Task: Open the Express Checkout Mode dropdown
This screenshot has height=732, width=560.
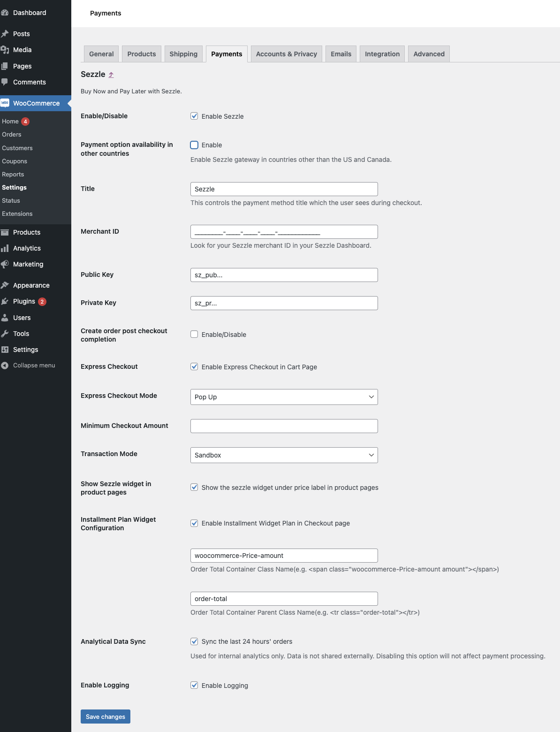Action: 284,397
